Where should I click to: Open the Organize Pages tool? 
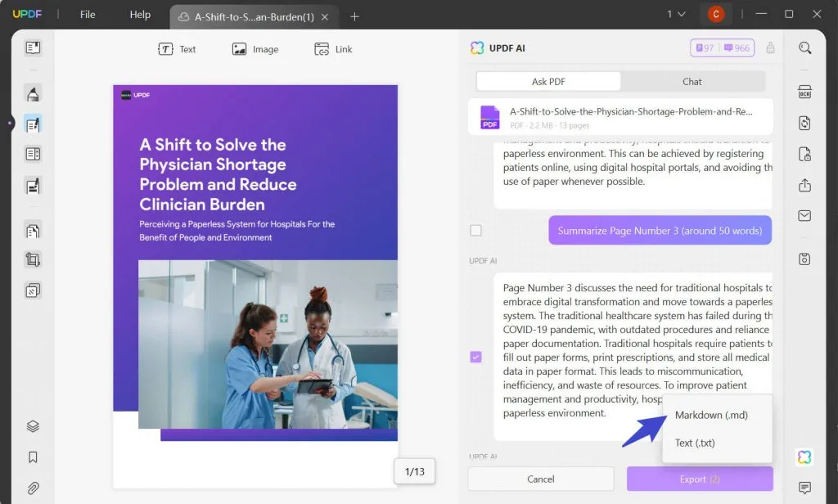pyautogui.click(x=33, y=231)
